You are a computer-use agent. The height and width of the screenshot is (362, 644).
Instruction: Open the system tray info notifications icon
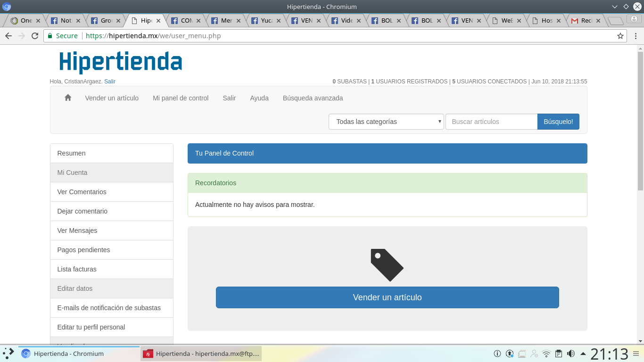497,354
